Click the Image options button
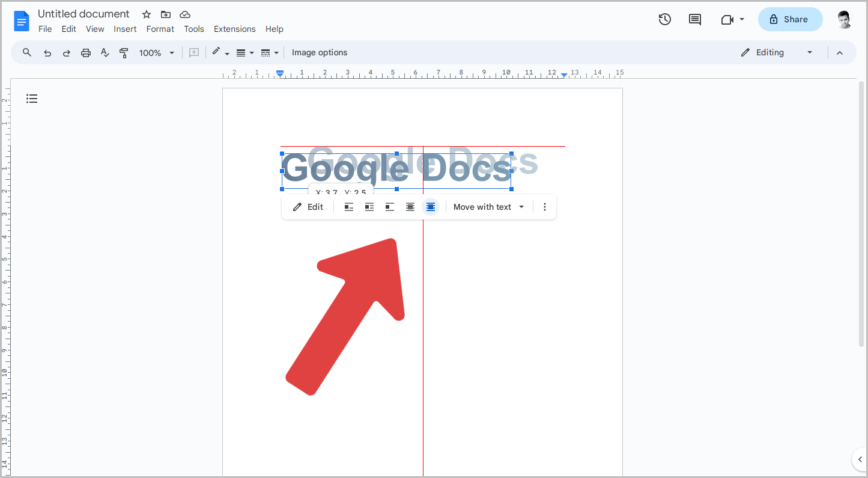Viewport: 868px width, 478px height. point(320,52)
